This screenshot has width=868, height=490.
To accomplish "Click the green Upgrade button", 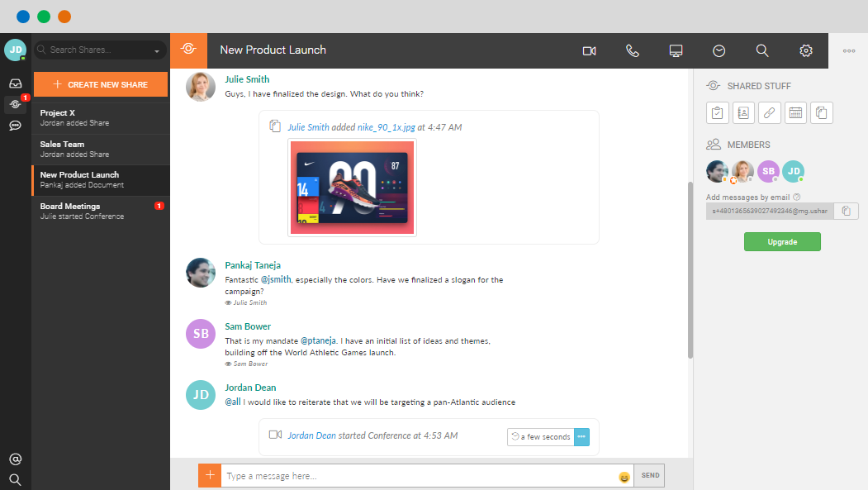I will click(x=782, y=241).
